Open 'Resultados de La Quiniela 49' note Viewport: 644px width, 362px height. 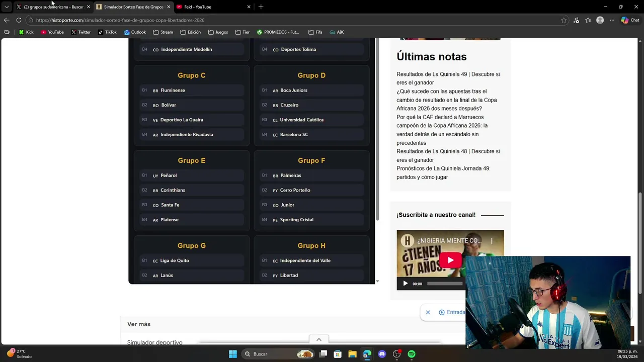pyautogui.click(x=448, y=78)
